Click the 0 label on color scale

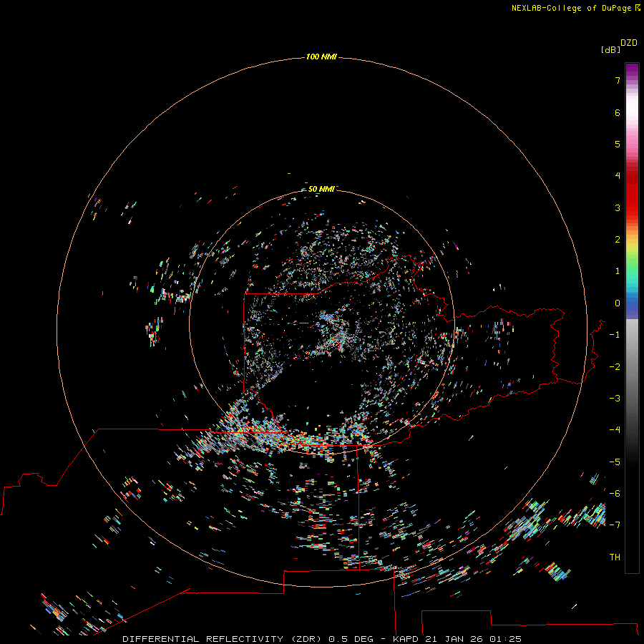618,303
